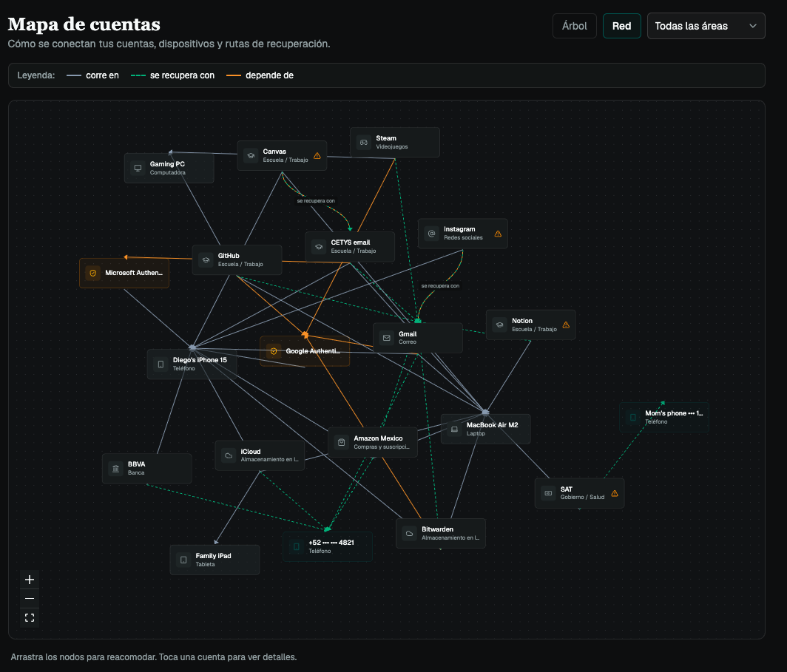The image size is (787, 672).
Task: Select the Mom's phone label
Action: [674, 413]
